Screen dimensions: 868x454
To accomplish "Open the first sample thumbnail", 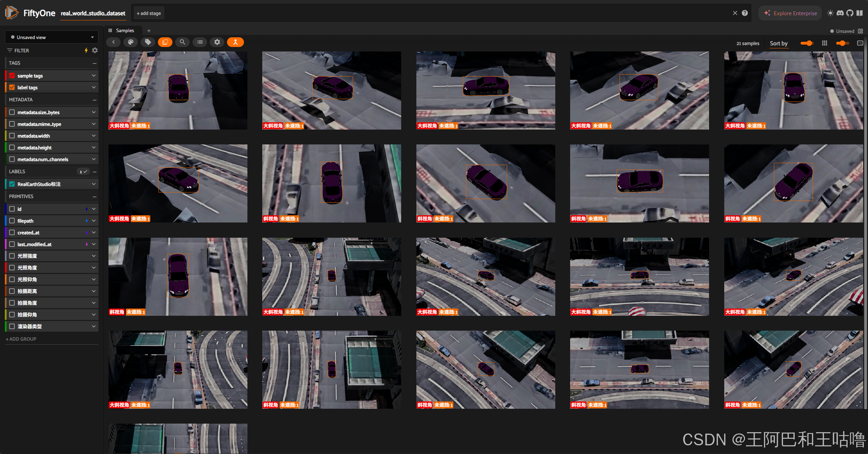I will [178, 91].
